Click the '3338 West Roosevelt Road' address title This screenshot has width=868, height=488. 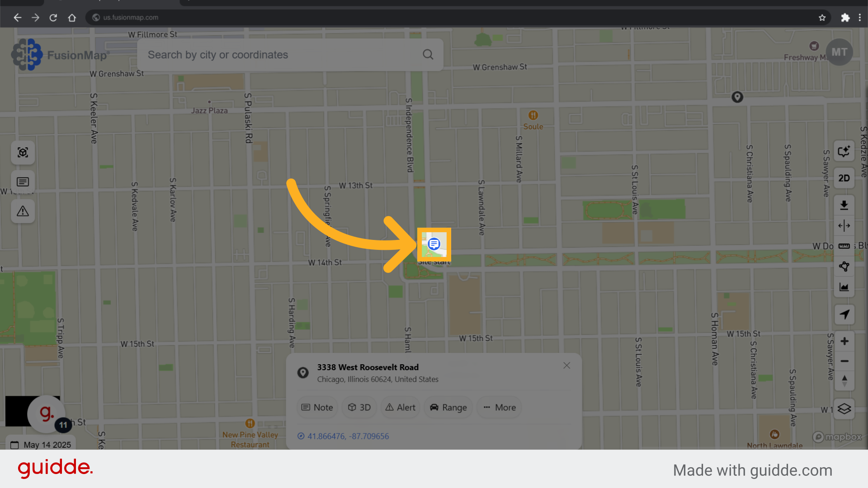(368, 367)
